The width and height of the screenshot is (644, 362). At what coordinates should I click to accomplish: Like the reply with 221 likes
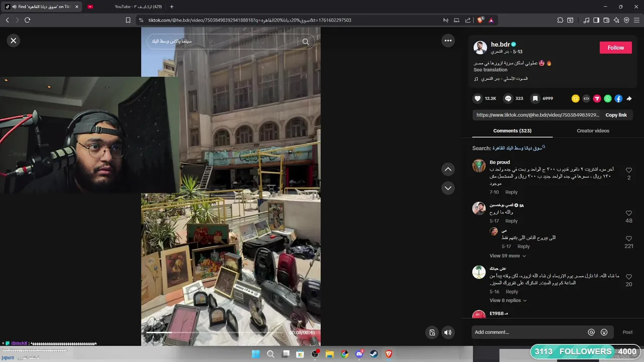[x=629, y=239]
